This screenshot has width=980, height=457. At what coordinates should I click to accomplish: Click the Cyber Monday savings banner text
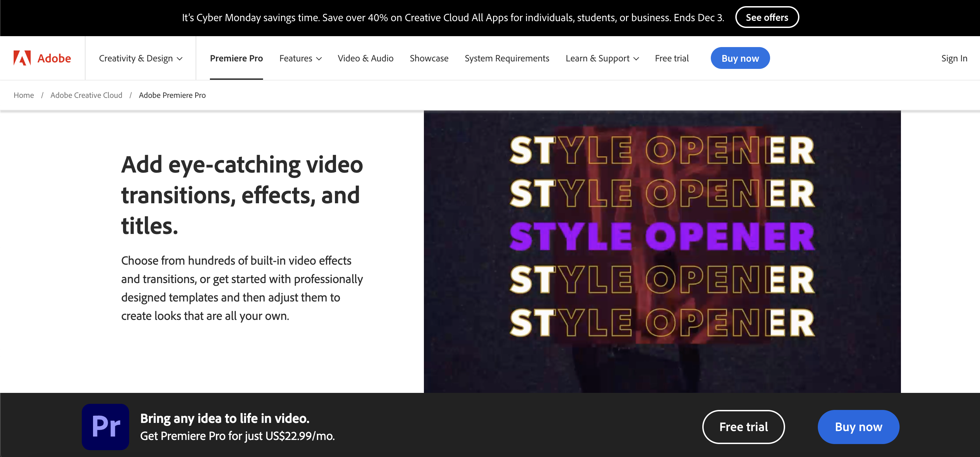tap(453, 17)
